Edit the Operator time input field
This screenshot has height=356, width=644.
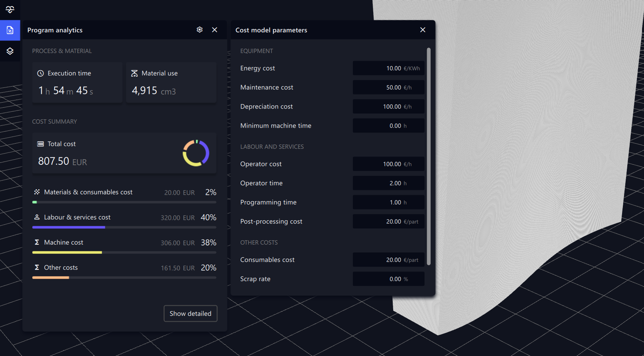coord(388,183)
